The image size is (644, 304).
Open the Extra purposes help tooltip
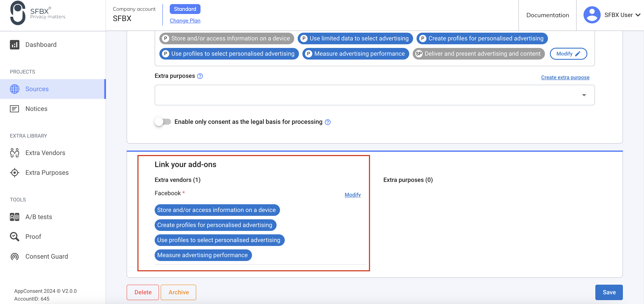point(200,76)
